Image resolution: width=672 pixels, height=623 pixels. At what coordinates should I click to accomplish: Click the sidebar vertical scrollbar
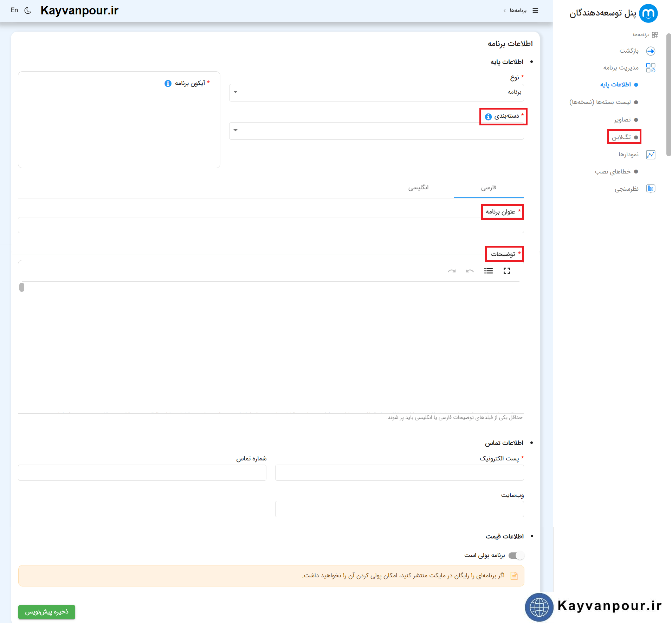pyautogui.click(x=669, y=95)
